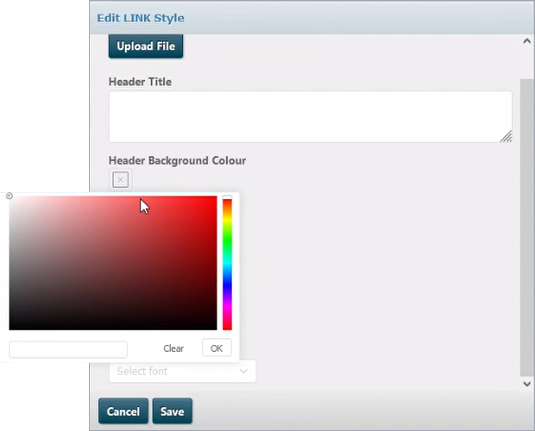535x431 pixels.
Task: Open the Select font dropdown
Action: 182,371
